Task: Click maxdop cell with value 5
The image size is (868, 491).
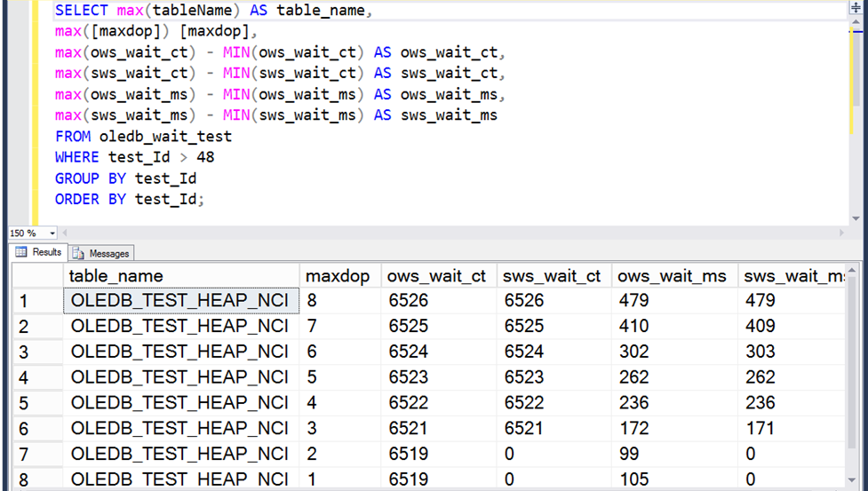Action: click(x=340, y=377)
